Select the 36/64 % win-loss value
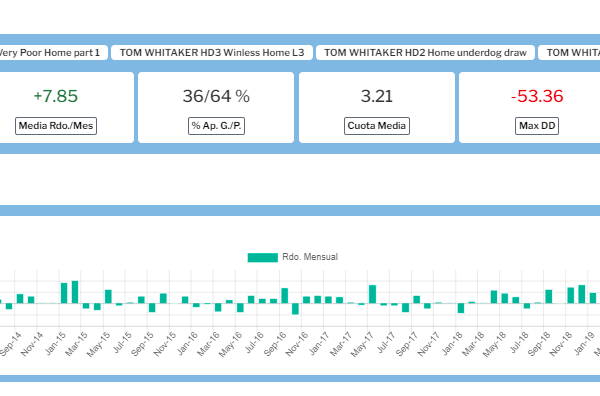Screen dimensions: 600x396 point(216,96)
